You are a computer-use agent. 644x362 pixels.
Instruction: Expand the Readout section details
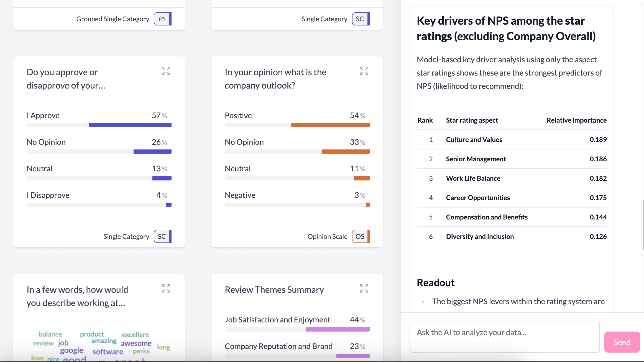pos(435,282)
